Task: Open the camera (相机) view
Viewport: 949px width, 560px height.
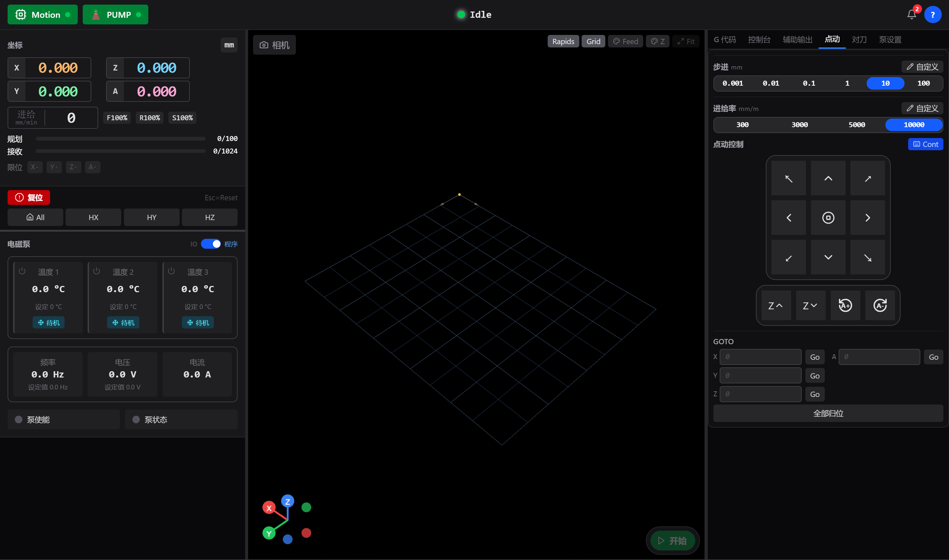Action: (274, 45)
